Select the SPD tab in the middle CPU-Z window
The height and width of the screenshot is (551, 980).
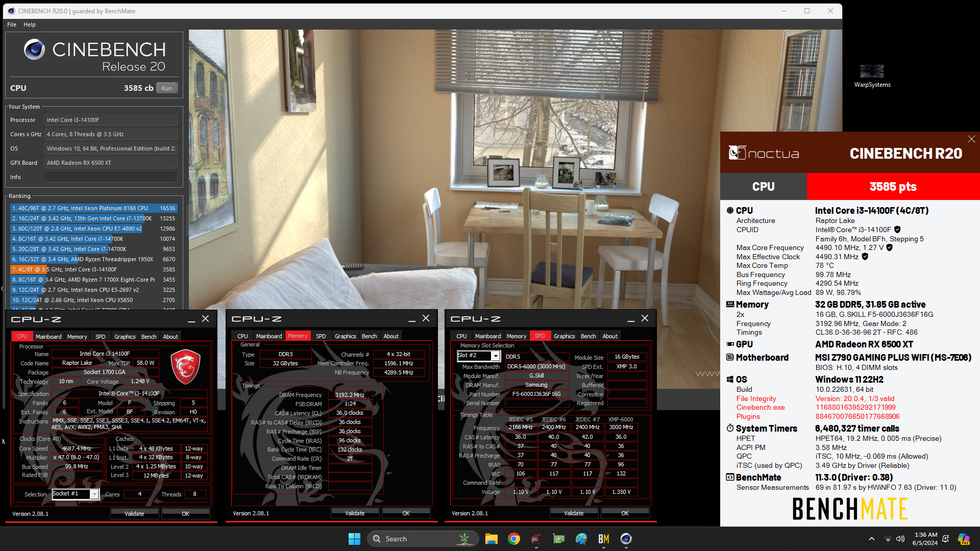[321, 336]
